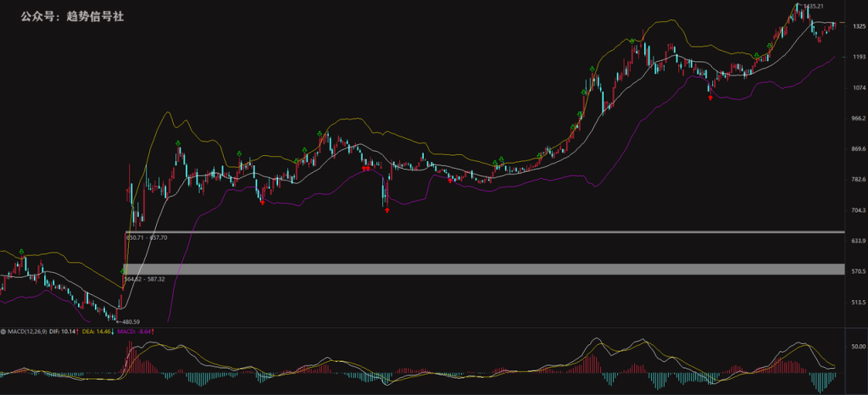The height and width of the screenshot is (395, 868).
Task: Select the thin gray 650.71 - 657.70 zone line
Action: click(485, 231)
